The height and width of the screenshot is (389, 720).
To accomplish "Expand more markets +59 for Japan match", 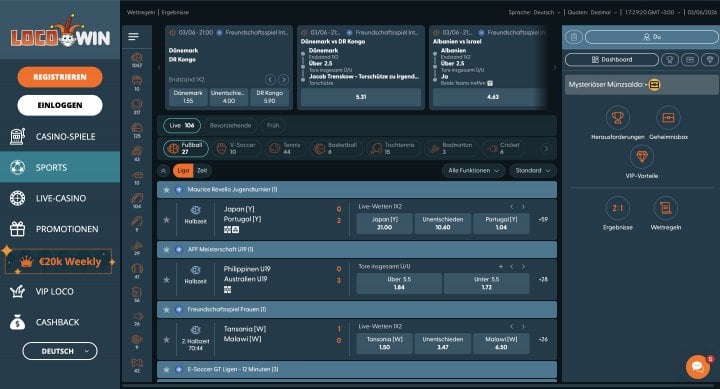I will pyautogui.click(x=543, y=220).
